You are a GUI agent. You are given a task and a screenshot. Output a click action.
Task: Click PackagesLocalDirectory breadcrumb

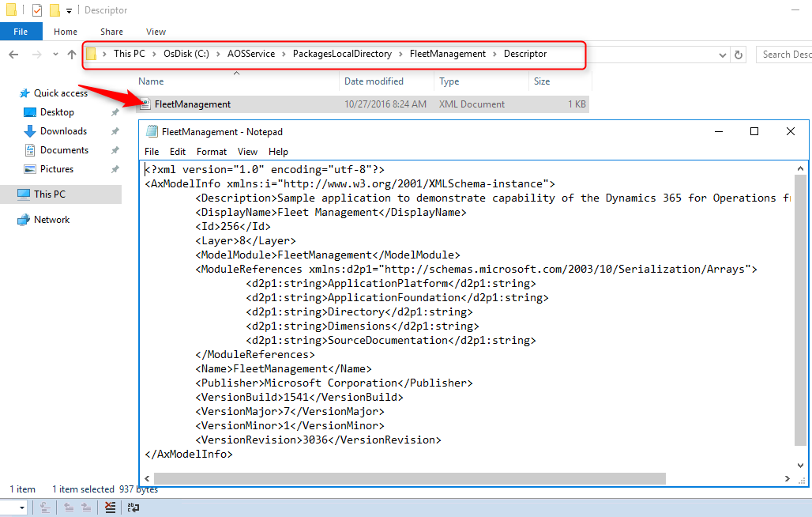[342, 54]
